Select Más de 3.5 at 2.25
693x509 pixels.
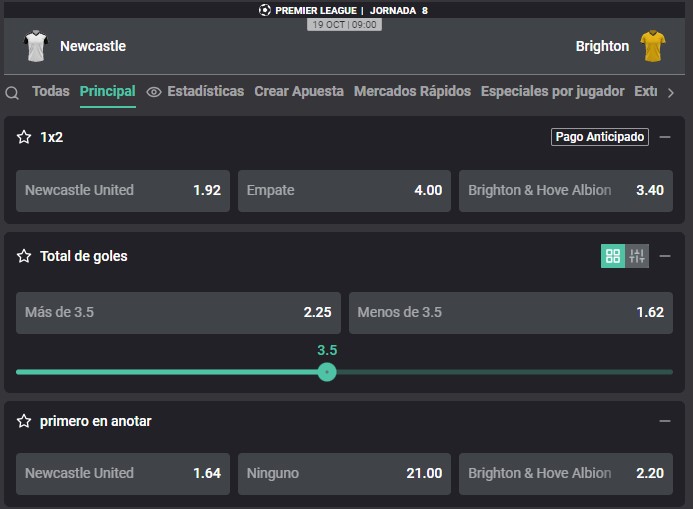[x=178, y=312]
